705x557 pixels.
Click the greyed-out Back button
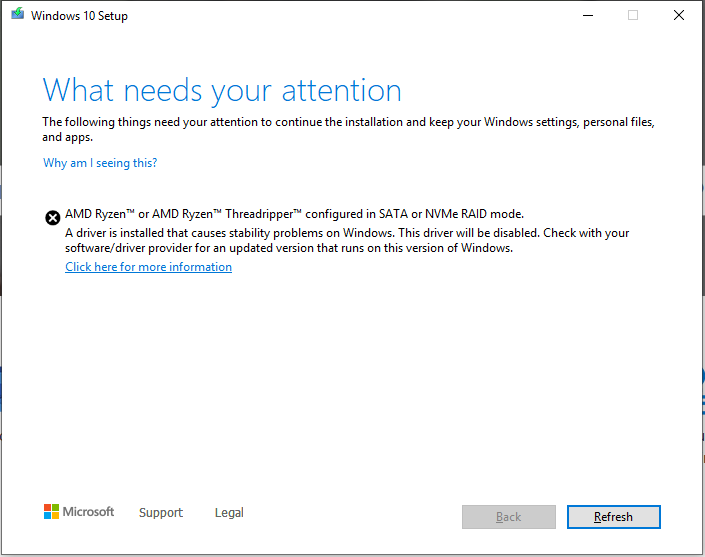[509, 517]
